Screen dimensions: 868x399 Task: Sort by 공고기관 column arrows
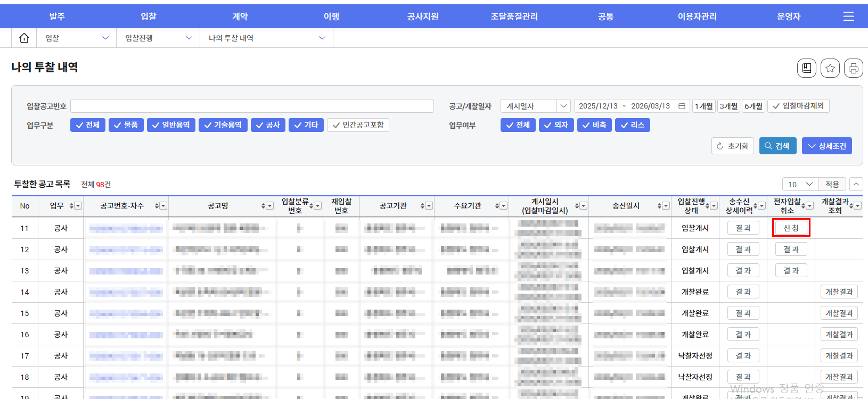click(422, 206)
